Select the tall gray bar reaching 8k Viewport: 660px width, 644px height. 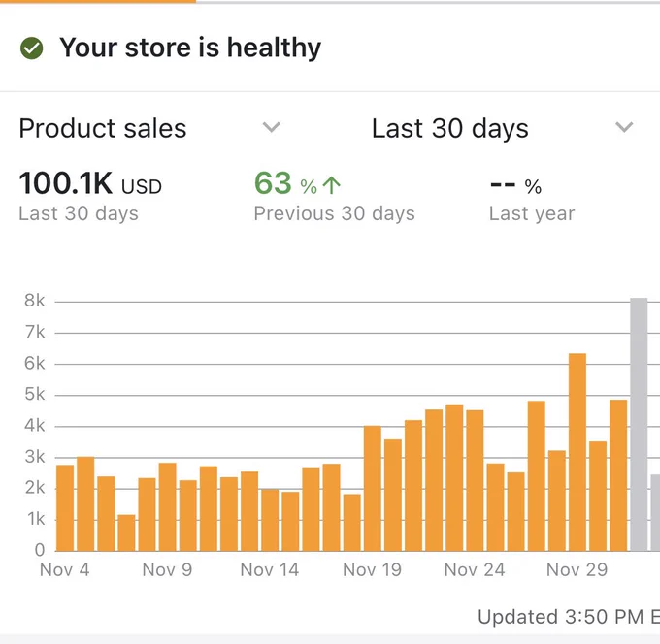[x=639, y=425]
